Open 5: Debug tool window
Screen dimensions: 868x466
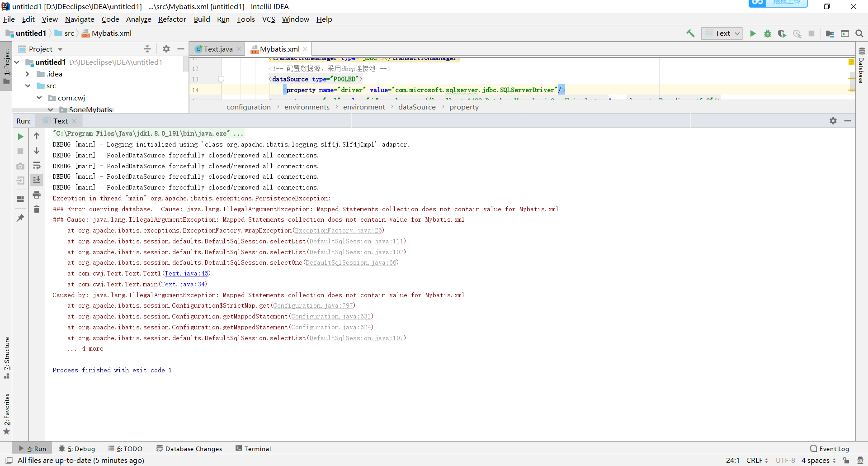pos(76,448)
